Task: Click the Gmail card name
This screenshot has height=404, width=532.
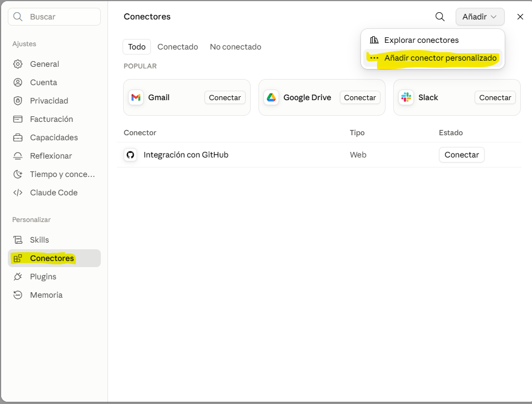Action: (x=159, y=97)
